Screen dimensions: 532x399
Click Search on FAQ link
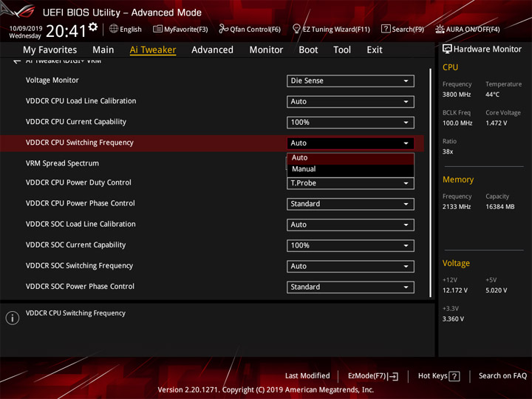coord(503,376)
